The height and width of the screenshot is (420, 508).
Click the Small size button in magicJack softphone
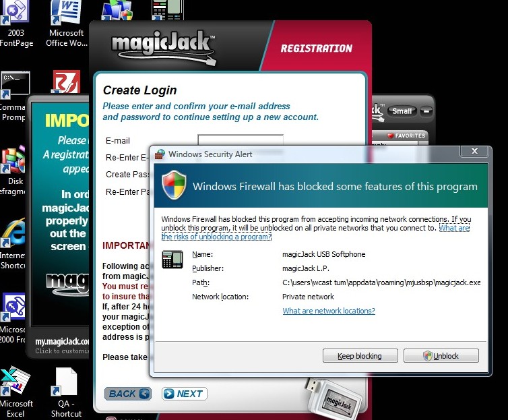402,111
